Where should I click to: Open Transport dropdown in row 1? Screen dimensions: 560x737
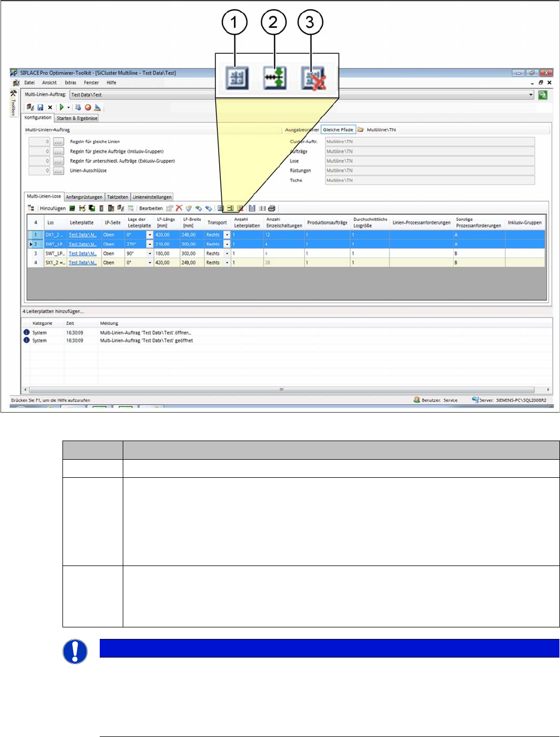coord(227,235)
